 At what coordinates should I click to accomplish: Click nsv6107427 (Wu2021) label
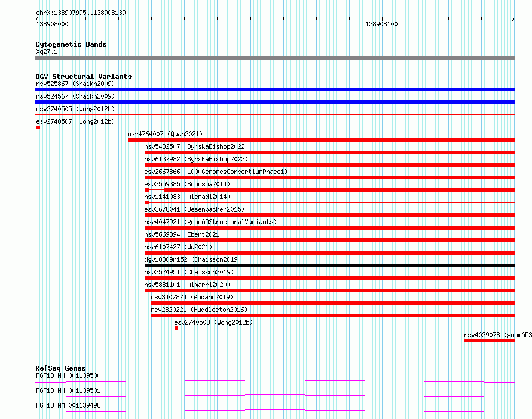(178, 247)
